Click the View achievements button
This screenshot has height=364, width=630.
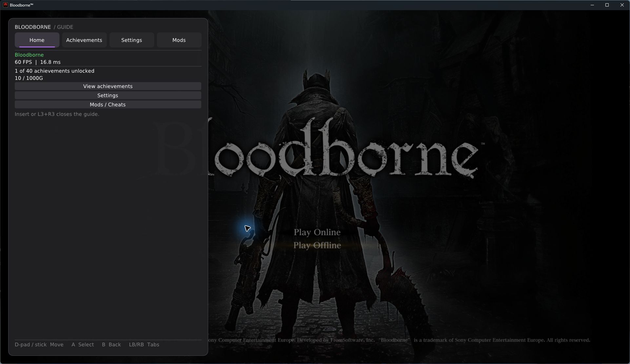(108, 86)
